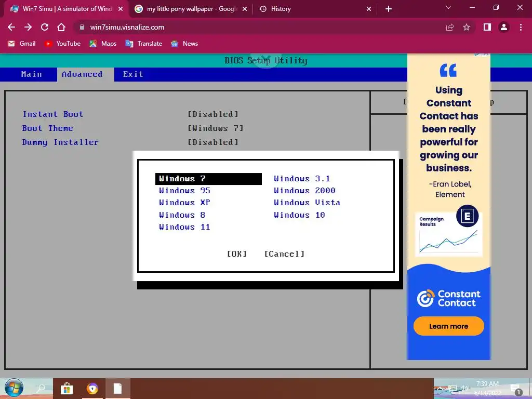Open the blank document taskbar icon
The image size is (532, 399).
(x=118, y=389)
